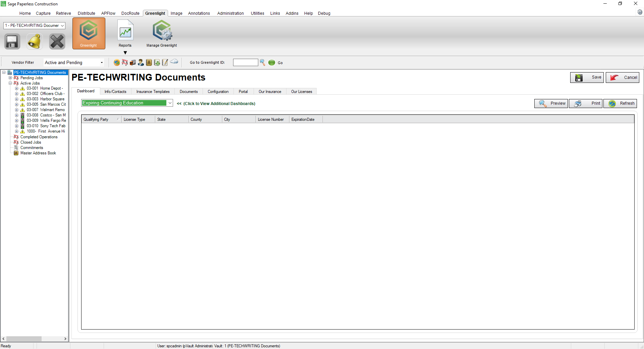Sort by Qualifying Party column header

click(x=101, y=119)
